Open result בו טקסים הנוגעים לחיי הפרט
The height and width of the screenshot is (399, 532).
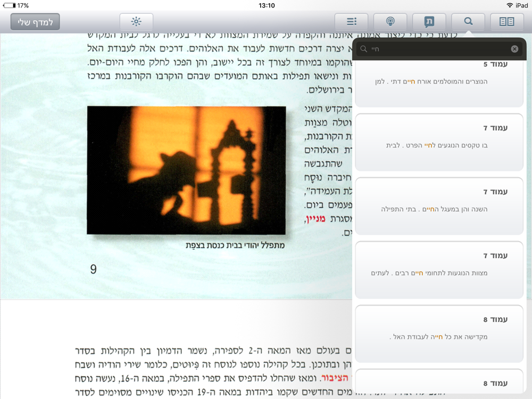(439, 142)
